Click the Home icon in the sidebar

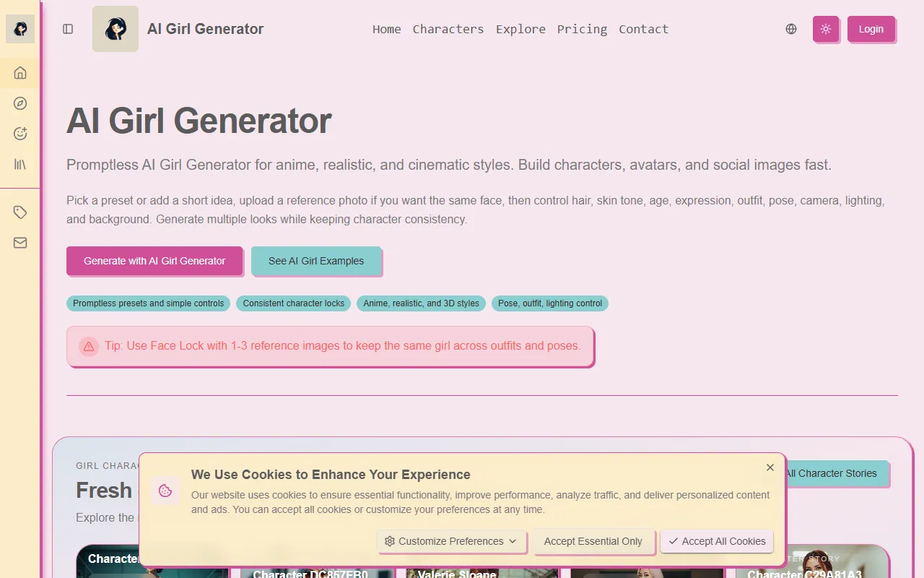coord(20,72)
